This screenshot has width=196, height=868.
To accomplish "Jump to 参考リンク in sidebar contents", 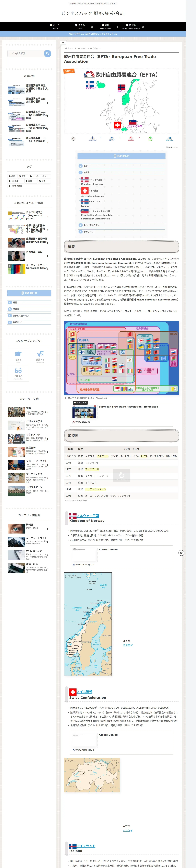I will [x=18, y=322].
